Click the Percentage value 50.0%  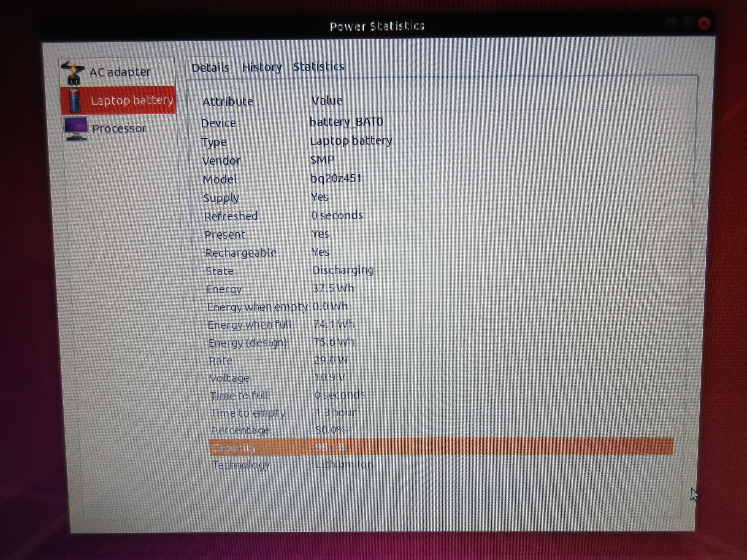point(330,430)
